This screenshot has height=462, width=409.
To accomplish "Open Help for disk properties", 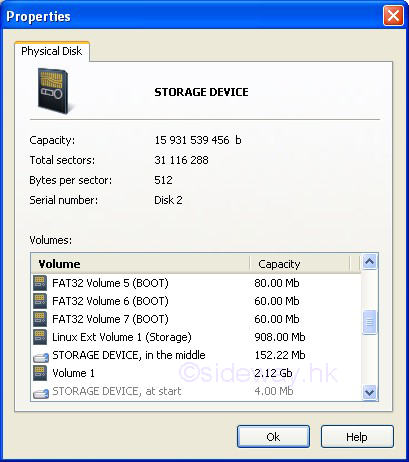I will point(357,437).
